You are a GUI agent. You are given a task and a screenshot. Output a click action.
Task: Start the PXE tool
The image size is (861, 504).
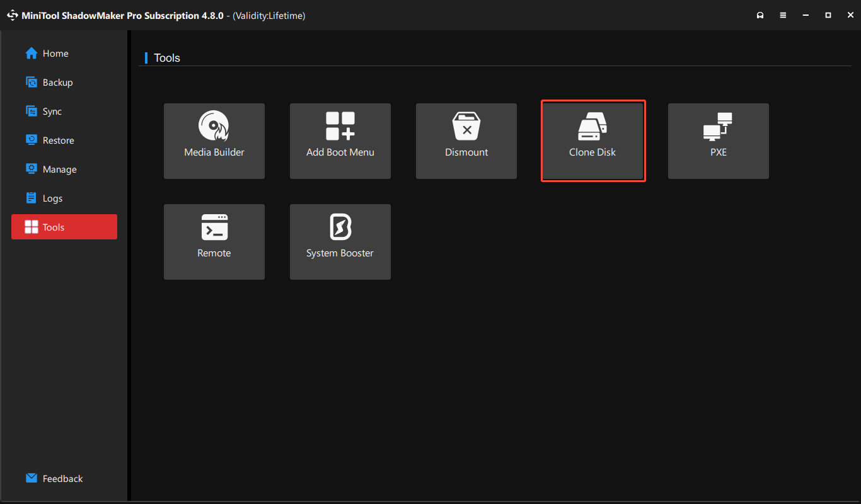[718, 140]
